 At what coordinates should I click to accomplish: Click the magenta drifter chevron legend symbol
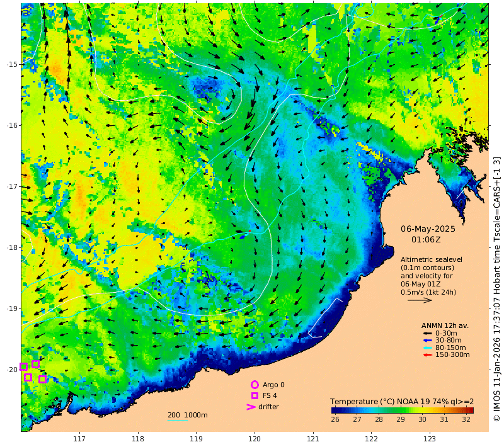(251, 407)
